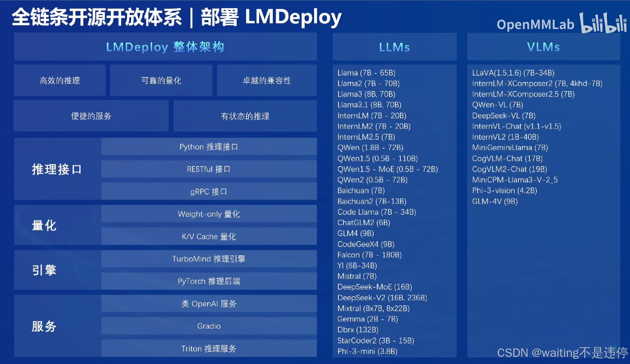The width and height of the screenshot is (630, 364).
Task: Click the Llama3.1 (8B, 70B) entry
Action: click(369, 105)
